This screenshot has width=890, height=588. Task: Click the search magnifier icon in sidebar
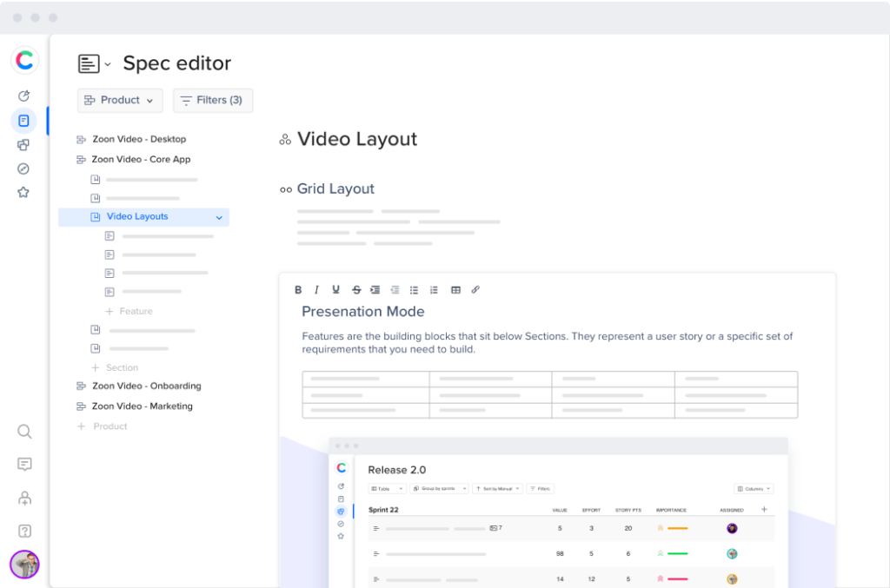(24, 432)
